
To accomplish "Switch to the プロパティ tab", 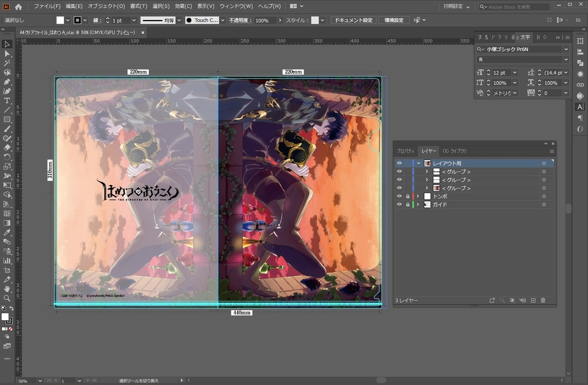I will pyautogui.click(x=406, y=151).
